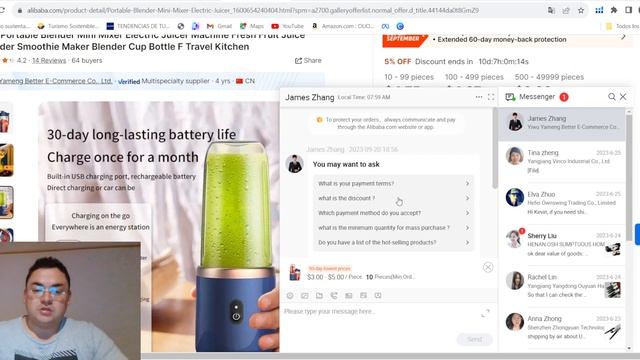Dismiss the product price card in chat

point(488,267)
